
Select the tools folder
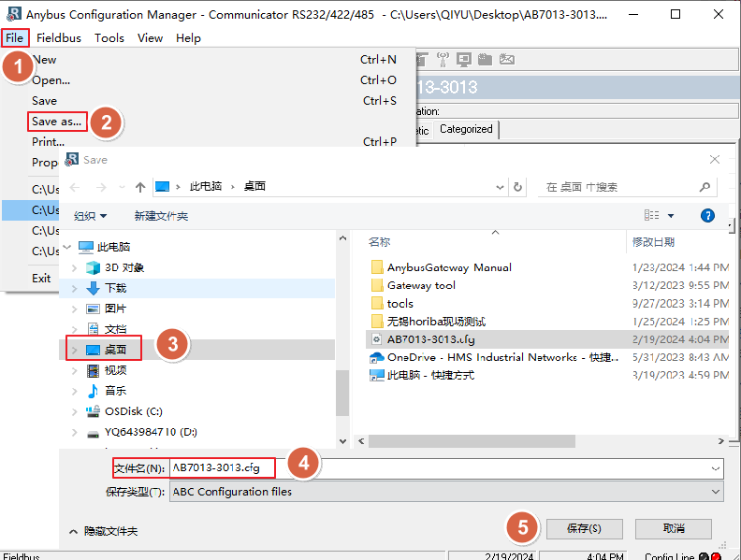(x=400, y=303)
